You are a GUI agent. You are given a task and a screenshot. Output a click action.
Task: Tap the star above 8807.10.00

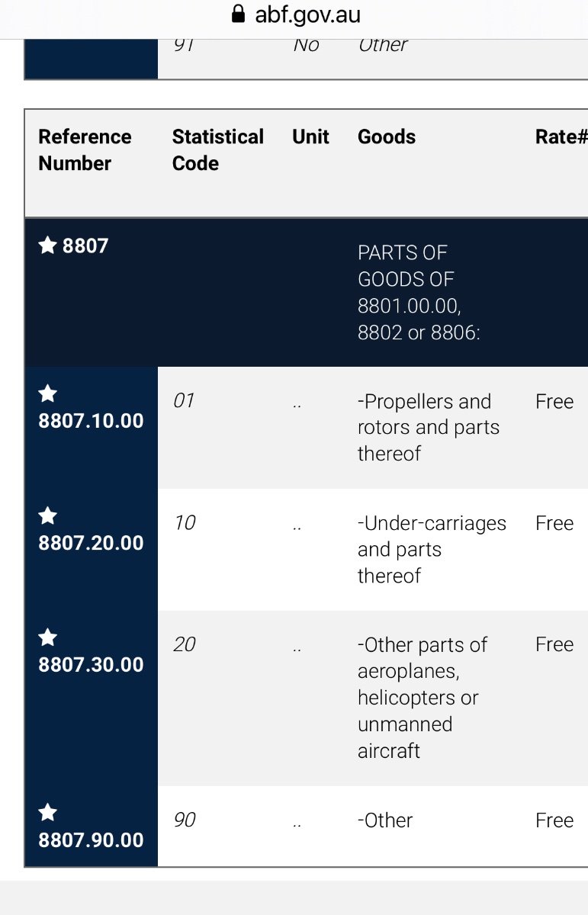pyautogui.click(x=47, y=393)
